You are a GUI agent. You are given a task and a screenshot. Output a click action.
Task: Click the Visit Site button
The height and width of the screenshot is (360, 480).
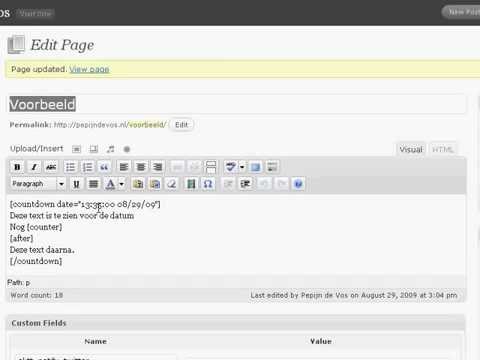35,13
